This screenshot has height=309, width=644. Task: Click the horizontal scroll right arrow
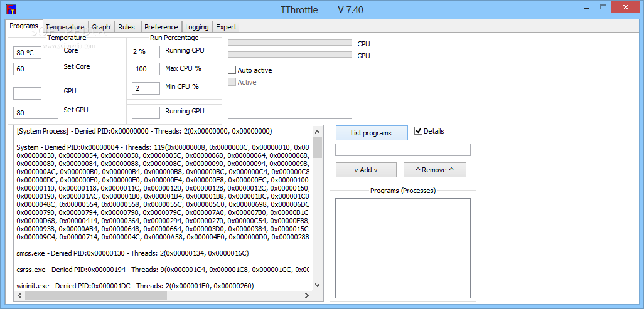pos(307,295)
